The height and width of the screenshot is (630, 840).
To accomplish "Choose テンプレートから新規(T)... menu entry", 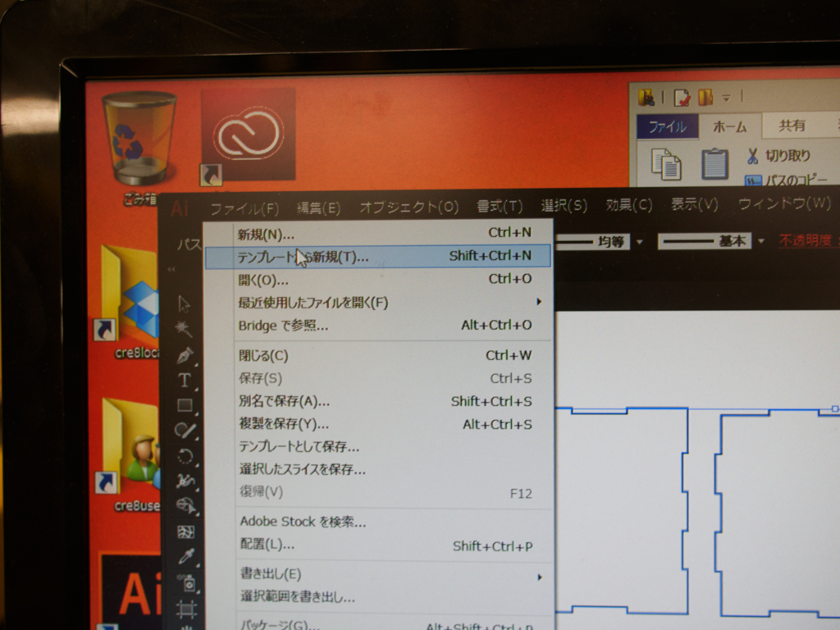I will coord(377,256).
